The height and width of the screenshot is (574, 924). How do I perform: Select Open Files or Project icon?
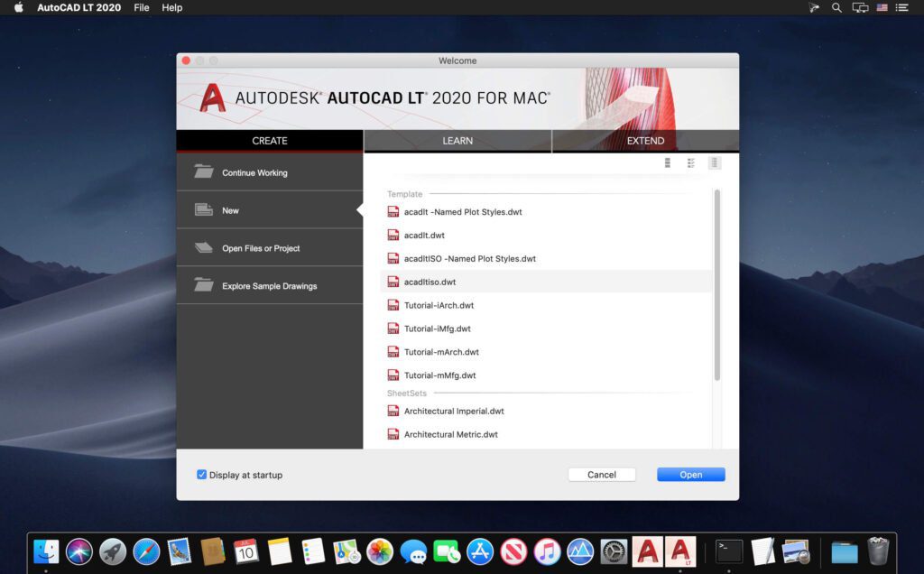(x=203, y=247)
